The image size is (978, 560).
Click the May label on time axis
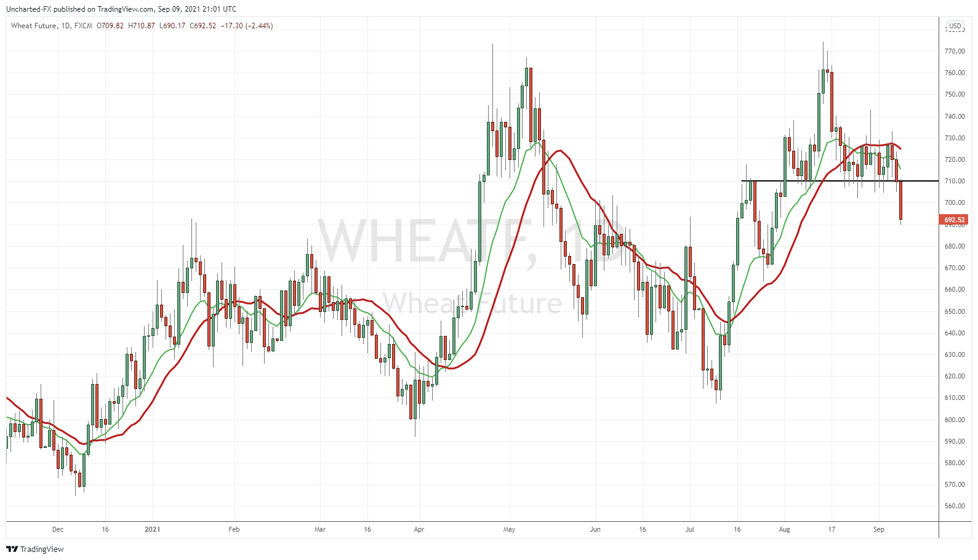pyautogui.click(x=509, y=529)
